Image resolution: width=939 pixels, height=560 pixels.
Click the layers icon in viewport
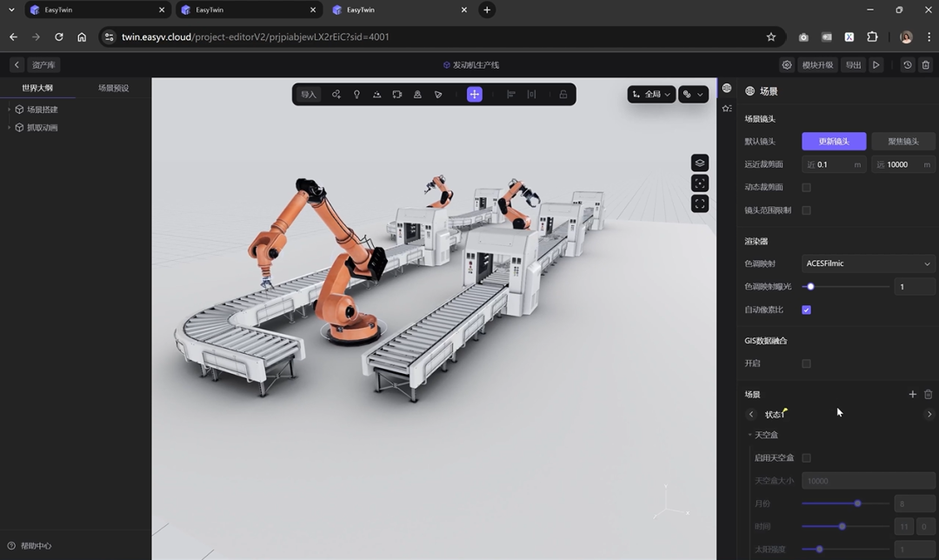(700, 163)
